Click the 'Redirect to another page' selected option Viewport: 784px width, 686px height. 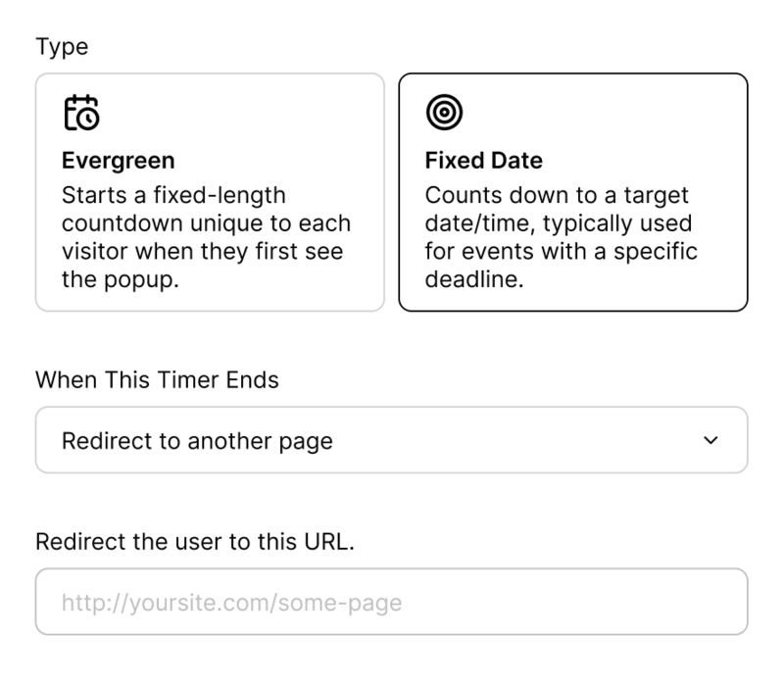pos(197,441)
